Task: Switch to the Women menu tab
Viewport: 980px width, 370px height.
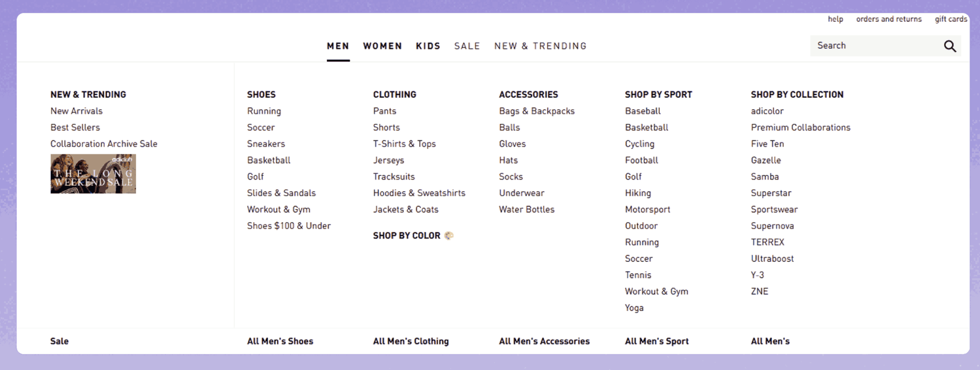Action: tap(382, 46)
